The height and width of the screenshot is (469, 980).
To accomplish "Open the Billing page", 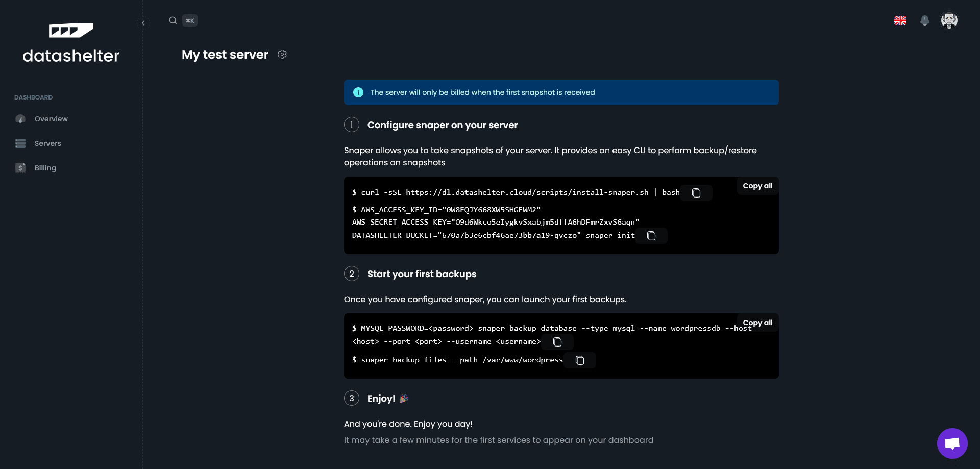I will click(45, 168).
